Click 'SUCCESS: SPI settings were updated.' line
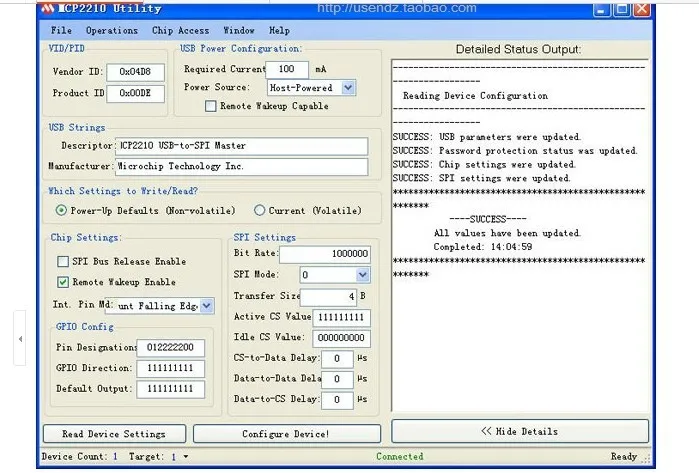 pyautogui.click(x=481, y=178)
